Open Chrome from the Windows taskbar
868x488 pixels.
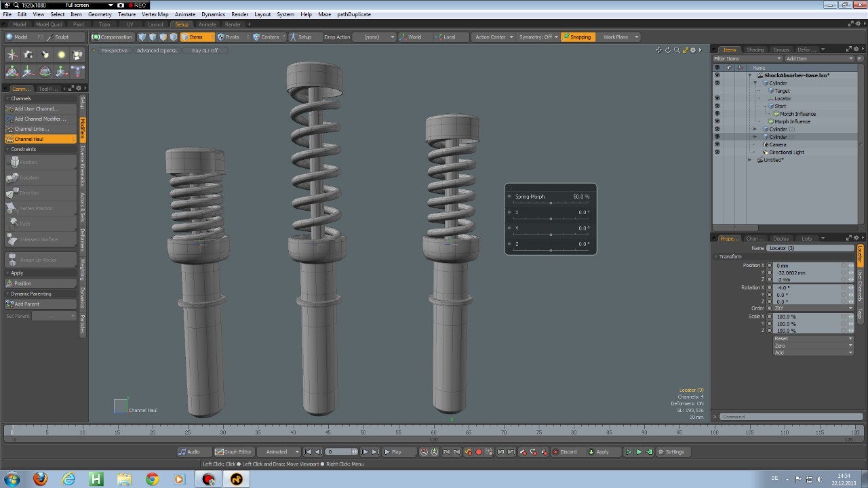pos(152,479)
